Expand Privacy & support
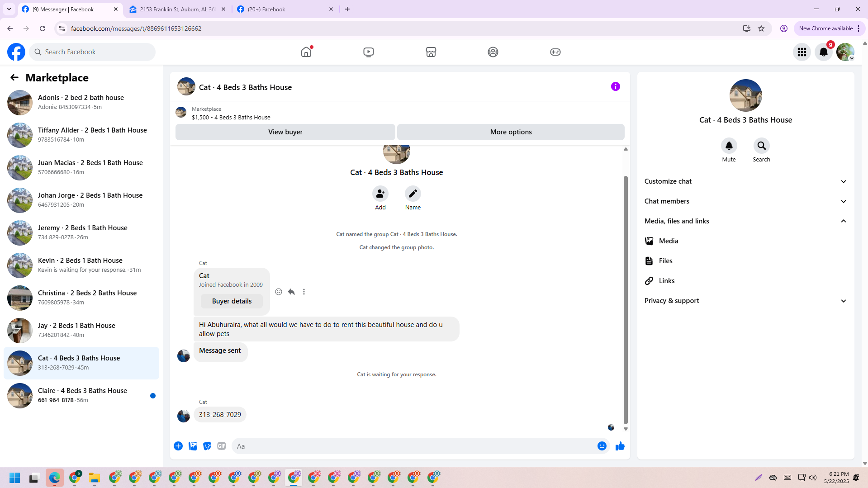 pyautogui.click(x=746, y=301)
